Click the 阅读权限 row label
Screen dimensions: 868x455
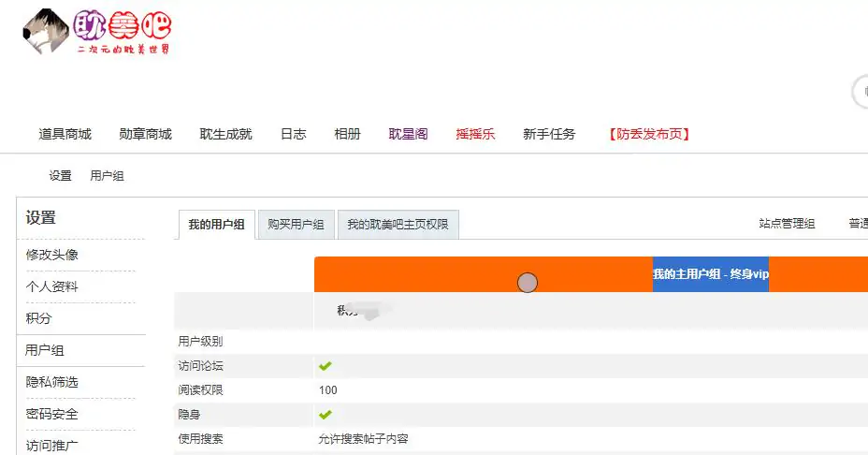200,390
